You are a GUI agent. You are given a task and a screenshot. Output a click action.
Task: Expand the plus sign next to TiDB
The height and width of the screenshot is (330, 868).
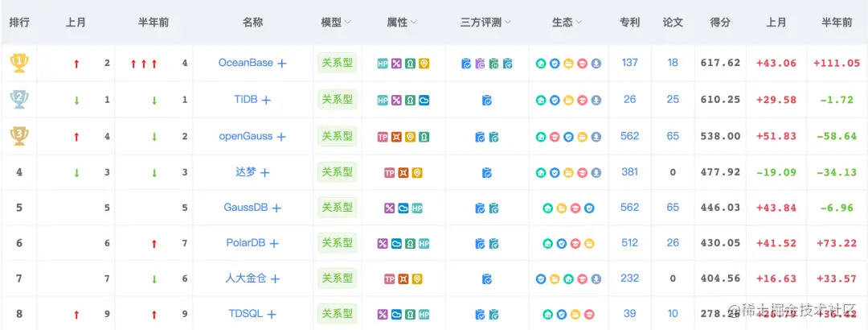coord(266,101)
